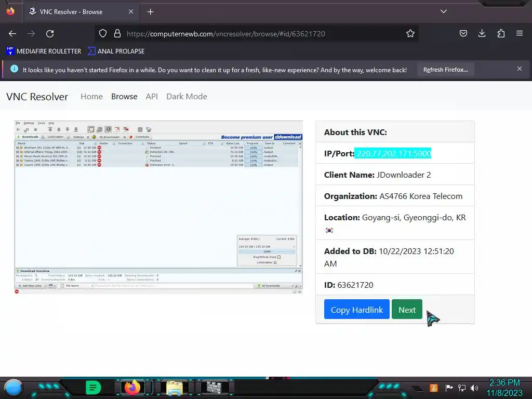Click the forward navigation arrow
This screenshot has height=399, width=532.
click(x=31, y=34)
